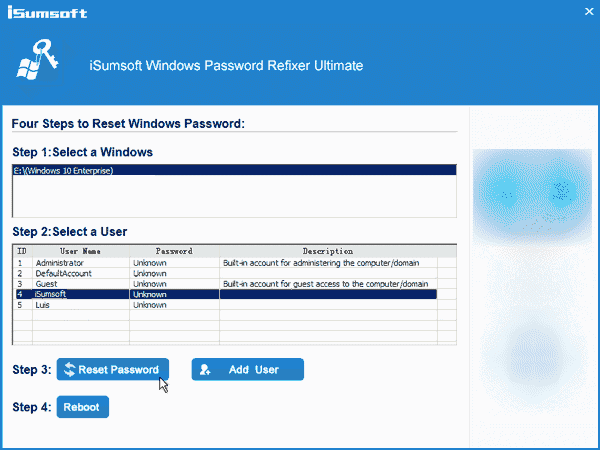The width and height of the screenshot is (600, 450).
Task: Select the E:\(Windows 10 Enterprise) entry
Action: (x=235, y=170)
